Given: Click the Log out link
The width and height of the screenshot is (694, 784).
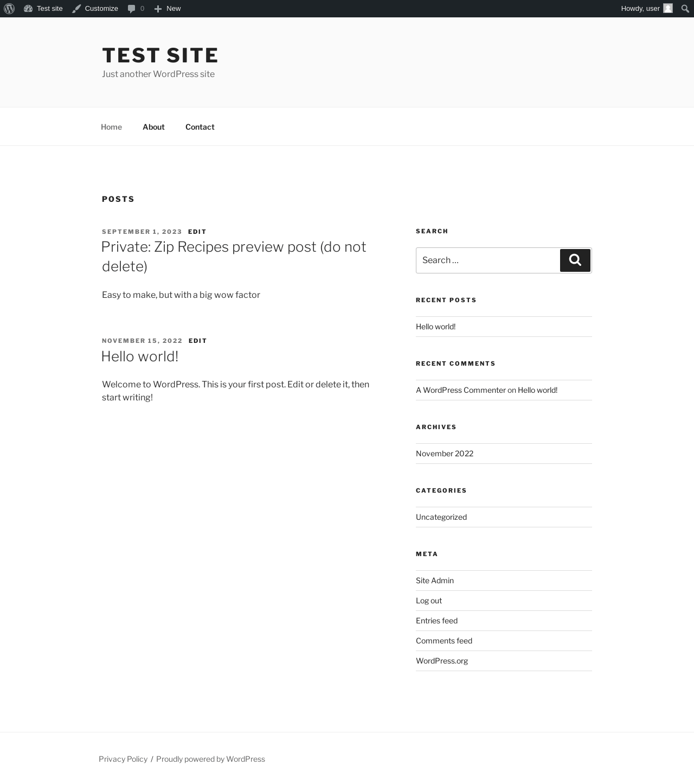Looking at the screenshot, I should 429,601.
